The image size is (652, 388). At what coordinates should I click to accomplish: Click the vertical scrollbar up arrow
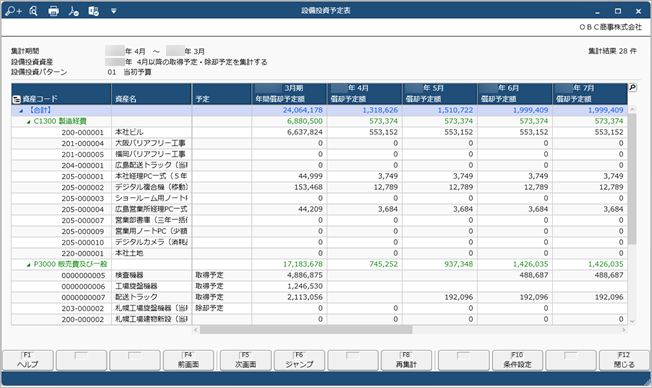click(x=632, y=109)
